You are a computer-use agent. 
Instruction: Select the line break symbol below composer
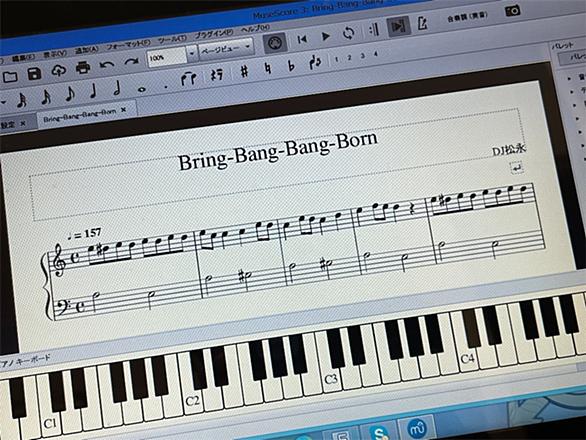pyautogui.click(x=517, y=168)
